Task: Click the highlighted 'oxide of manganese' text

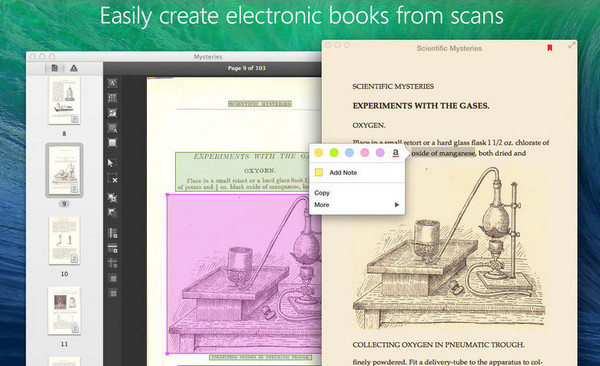Action: (x=443, y=153)
